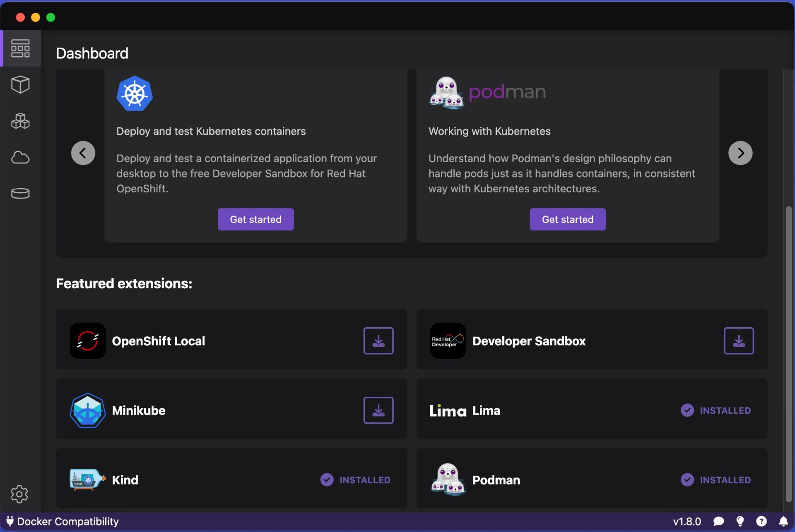Show next guide in carousel
The image size is (795, 532).
pos(740,153)
